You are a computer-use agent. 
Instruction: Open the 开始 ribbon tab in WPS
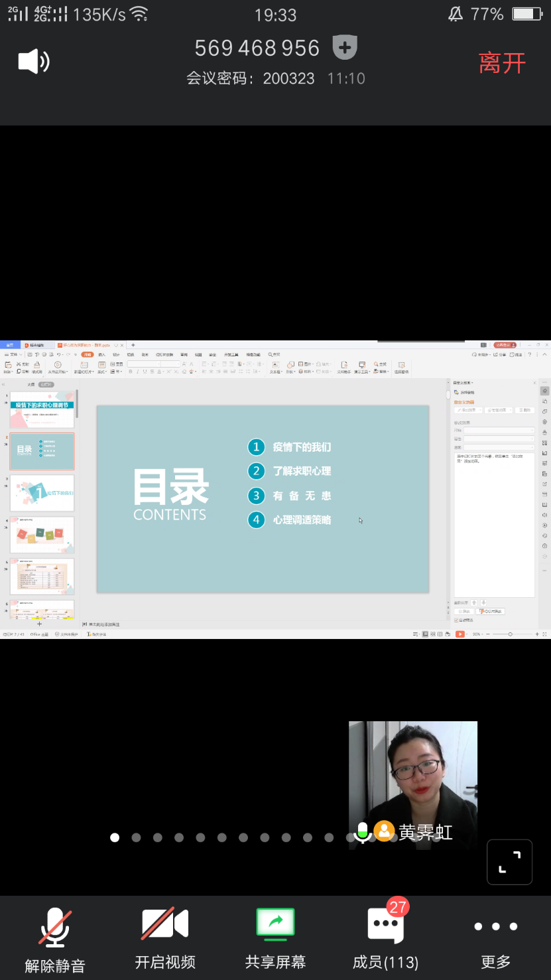(x=87, y=355)
